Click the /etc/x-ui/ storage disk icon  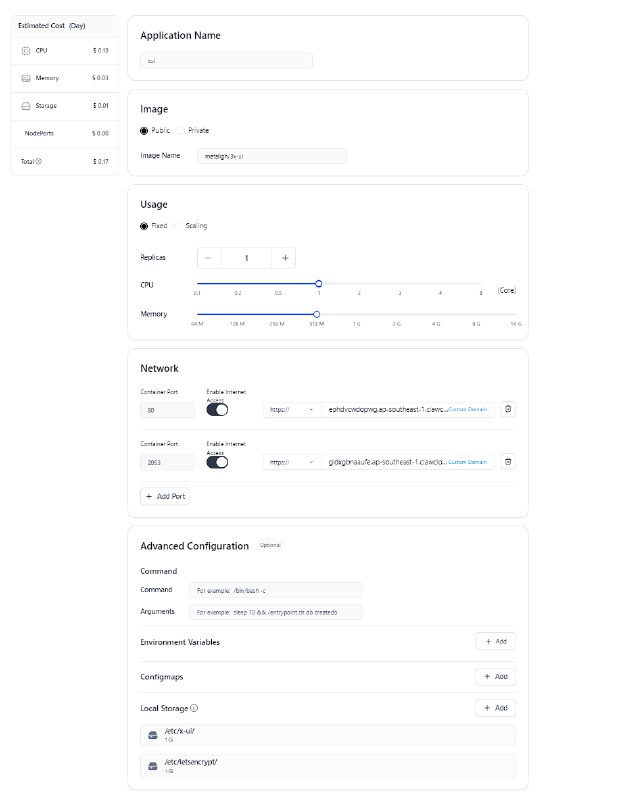pyautogui.click(x=153, y=735)
